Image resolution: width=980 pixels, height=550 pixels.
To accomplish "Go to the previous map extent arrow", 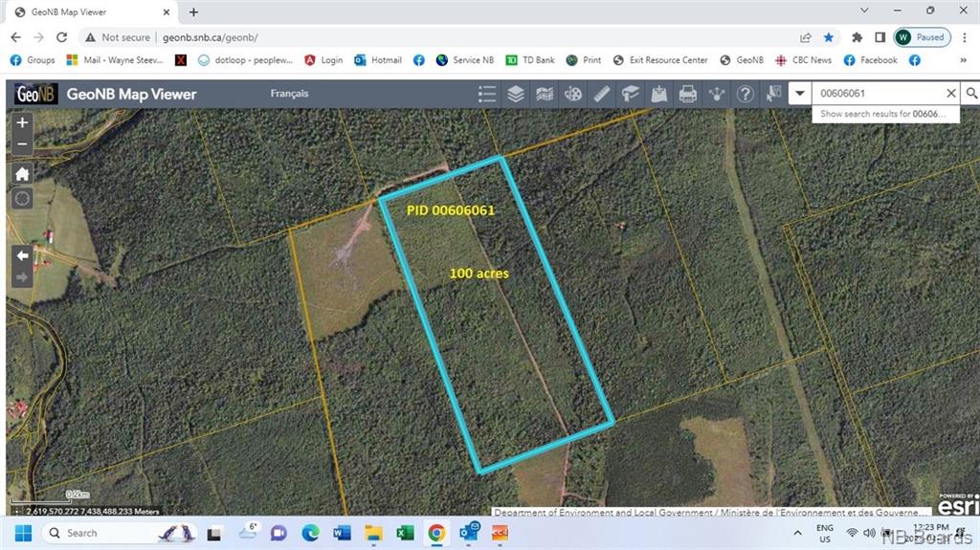I will click(x=23, y=255).
